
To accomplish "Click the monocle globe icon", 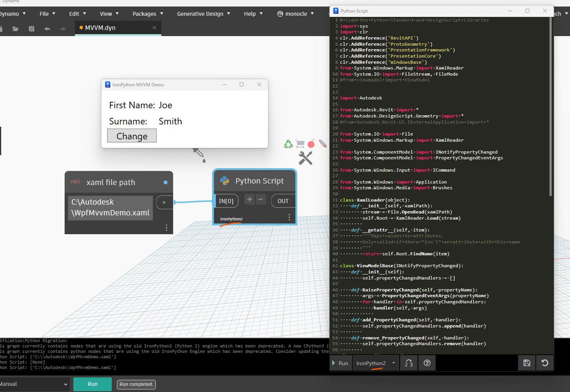I will point(280,14).
